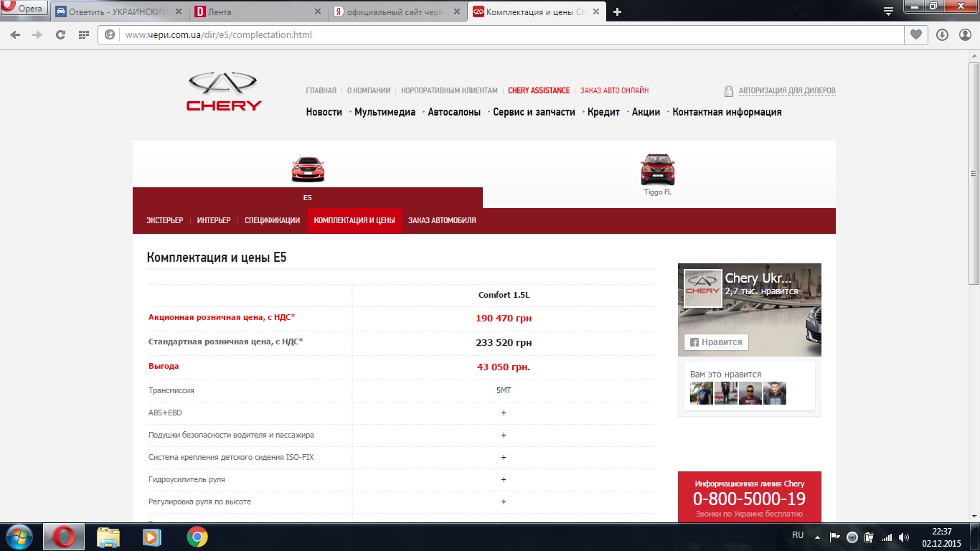
Task: Launch Google Chrome from taskbar
Action: [197, 537]
